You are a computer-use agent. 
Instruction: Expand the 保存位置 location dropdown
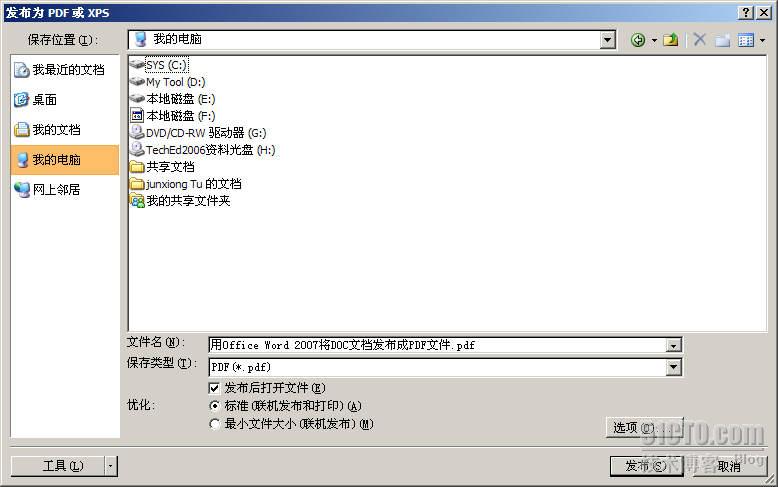coord(607,40)
